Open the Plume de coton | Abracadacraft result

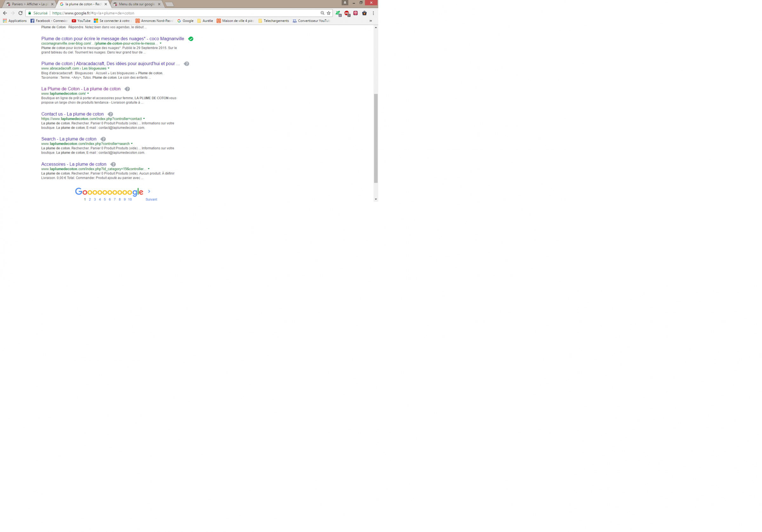(x=110, y=64)
